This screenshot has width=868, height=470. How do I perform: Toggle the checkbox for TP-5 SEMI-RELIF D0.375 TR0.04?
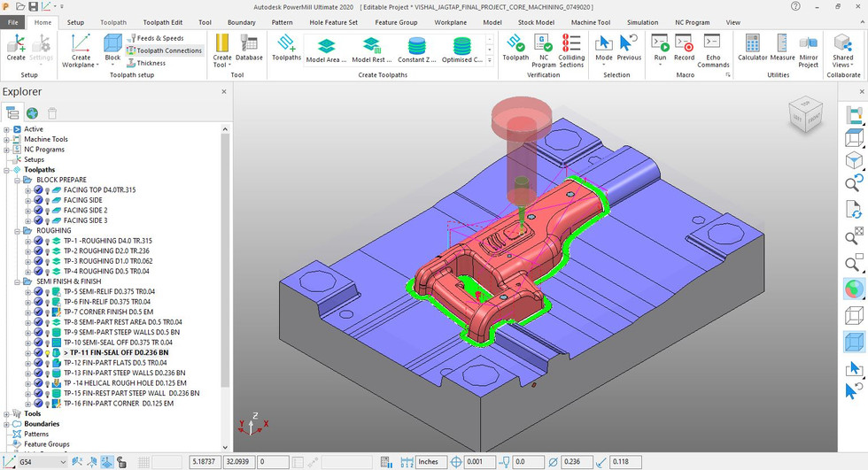coord(38,291)
